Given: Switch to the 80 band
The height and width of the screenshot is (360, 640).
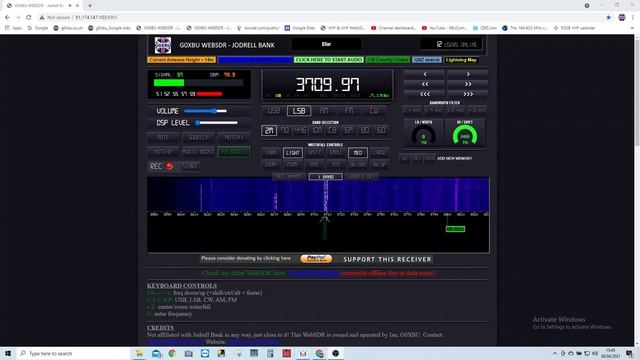Looking at the screenshot, I should [365, 130].
